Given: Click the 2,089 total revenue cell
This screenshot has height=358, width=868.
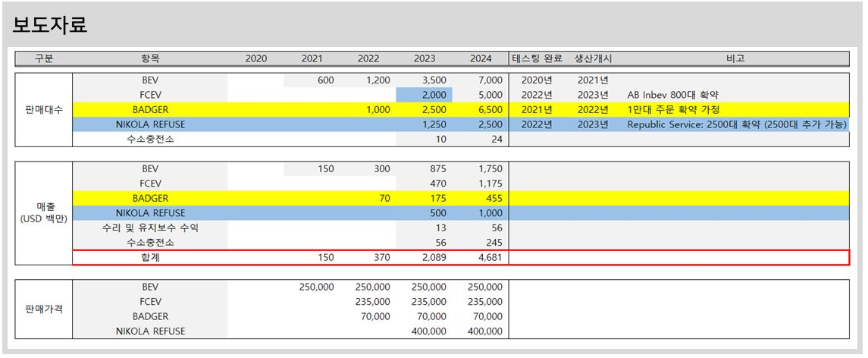Looking at the screenshot, I should tap(434, 258).
